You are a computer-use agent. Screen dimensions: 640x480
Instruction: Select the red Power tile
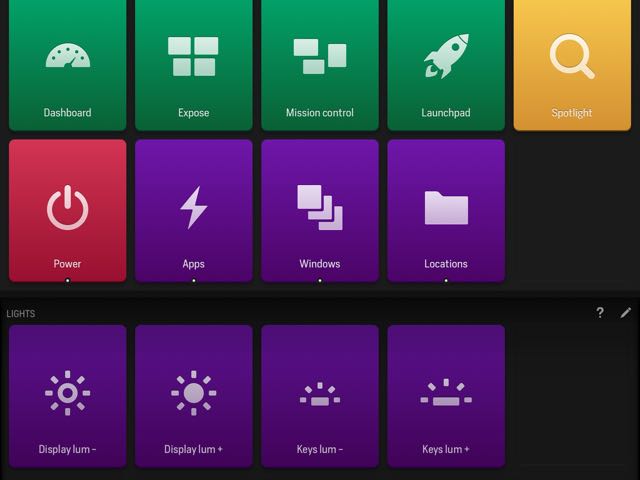point(67,211)
